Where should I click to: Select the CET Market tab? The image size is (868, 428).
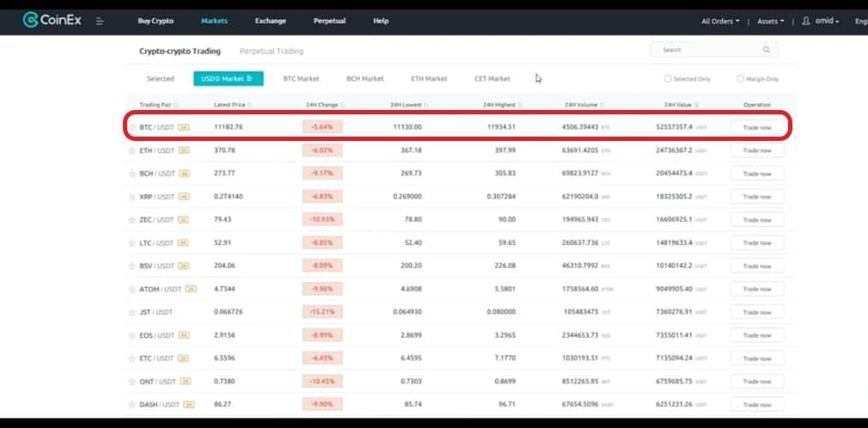click(x=492, y=78)
